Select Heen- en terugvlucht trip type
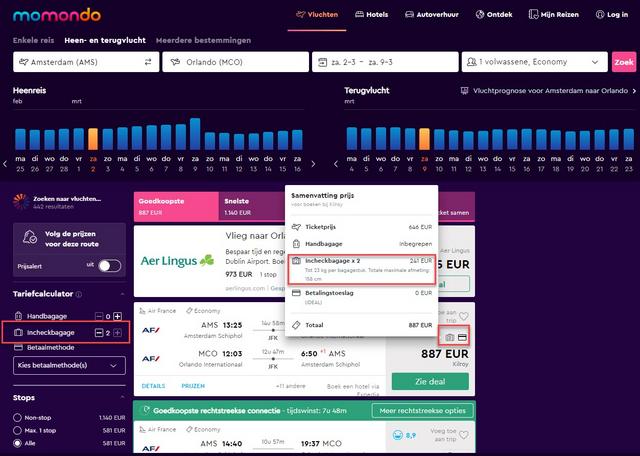 [x=105, y=40]
